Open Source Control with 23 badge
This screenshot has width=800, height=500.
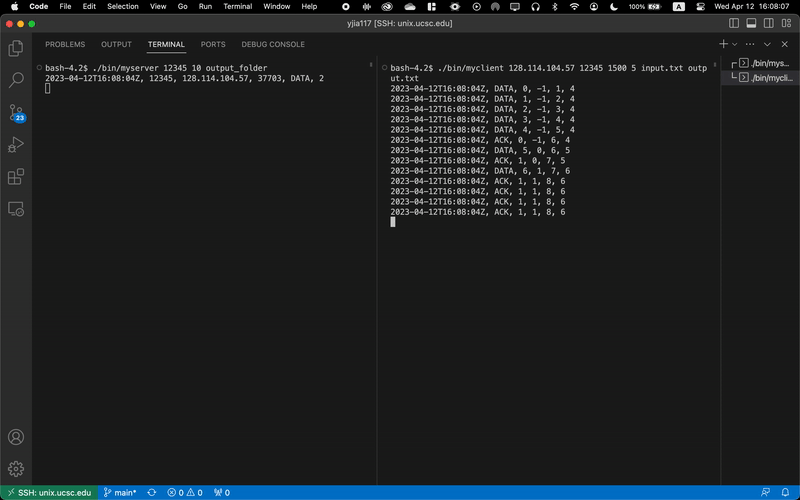point(16,113)
